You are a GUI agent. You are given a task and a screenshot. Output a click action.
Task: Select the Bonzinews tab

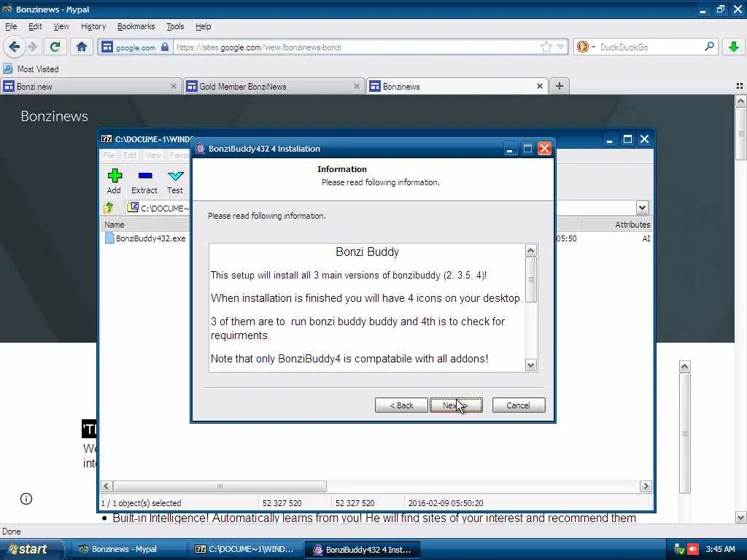coord(452,86)
